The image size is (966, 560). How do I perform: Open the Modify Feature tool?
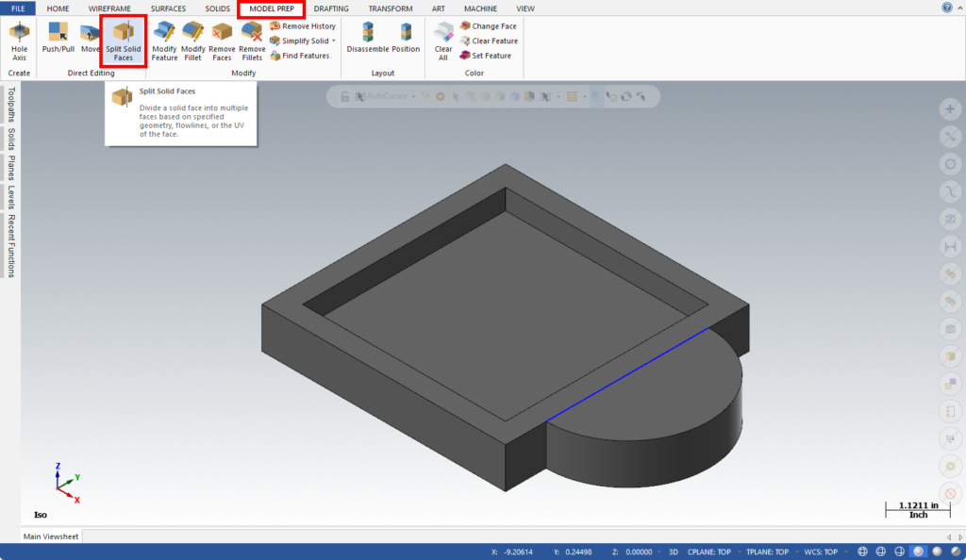(164, 41)
